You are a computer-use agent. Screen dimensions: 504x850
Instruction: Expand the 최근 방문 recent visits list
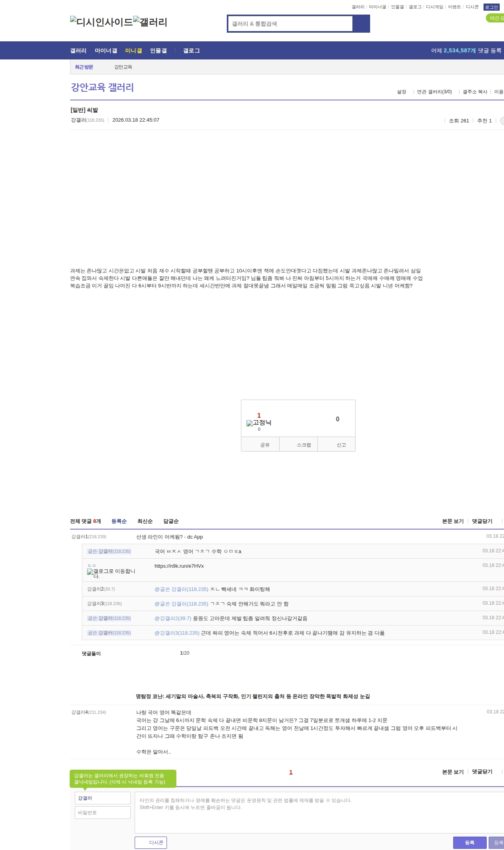84,67
